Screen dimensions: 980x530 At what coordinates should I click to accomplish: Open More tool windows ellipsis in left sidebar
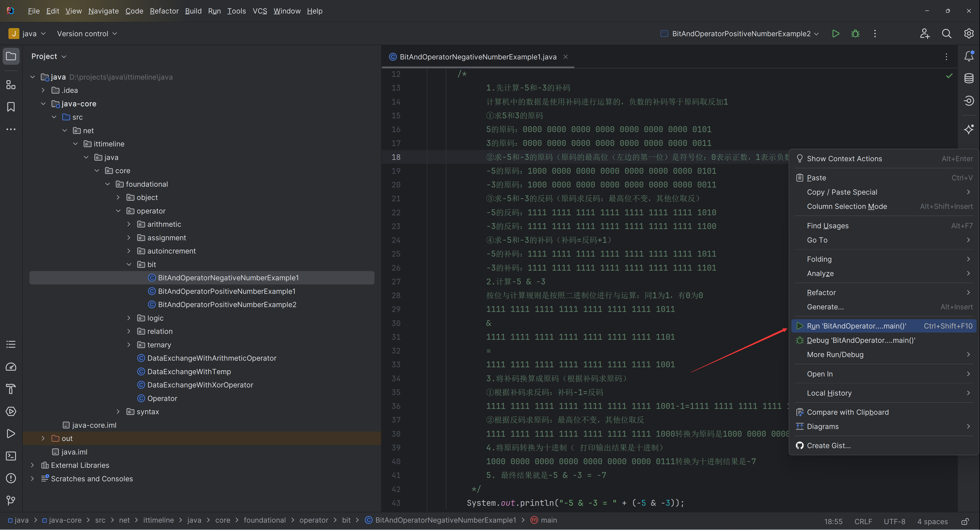11,129
